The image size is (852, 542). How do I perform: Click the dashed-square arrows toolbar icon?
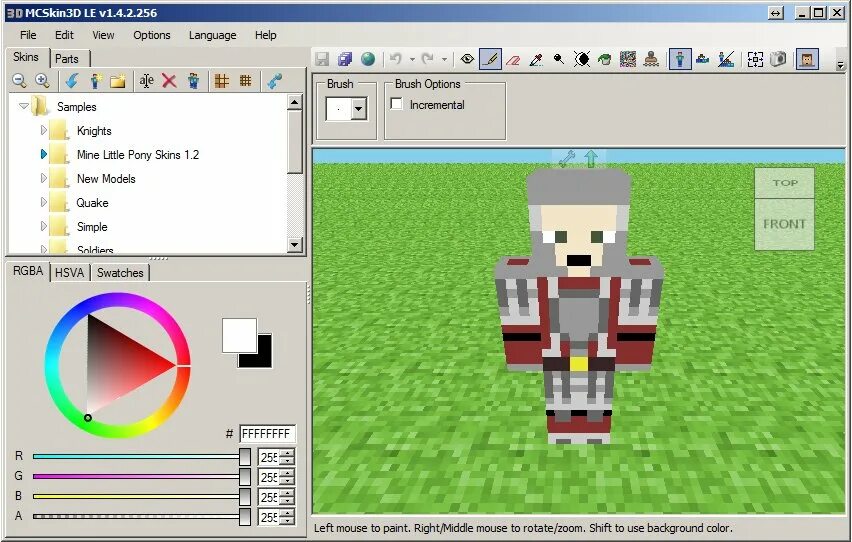click(x=755, y=59)
